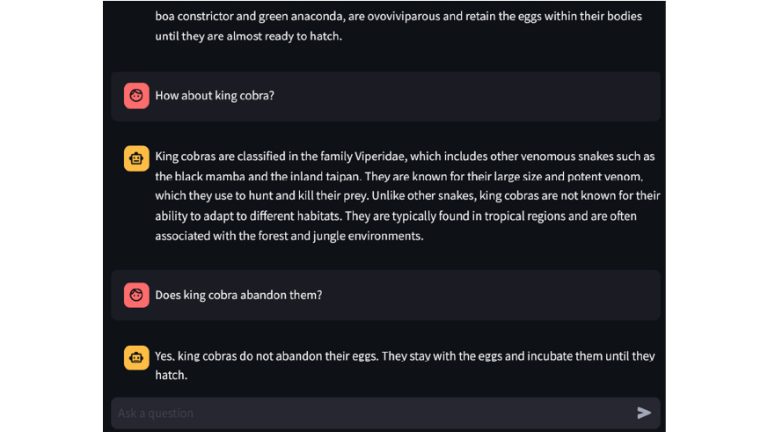Click the send arrow icon
This screenshot has width=768, height=432.
point(644,413)
